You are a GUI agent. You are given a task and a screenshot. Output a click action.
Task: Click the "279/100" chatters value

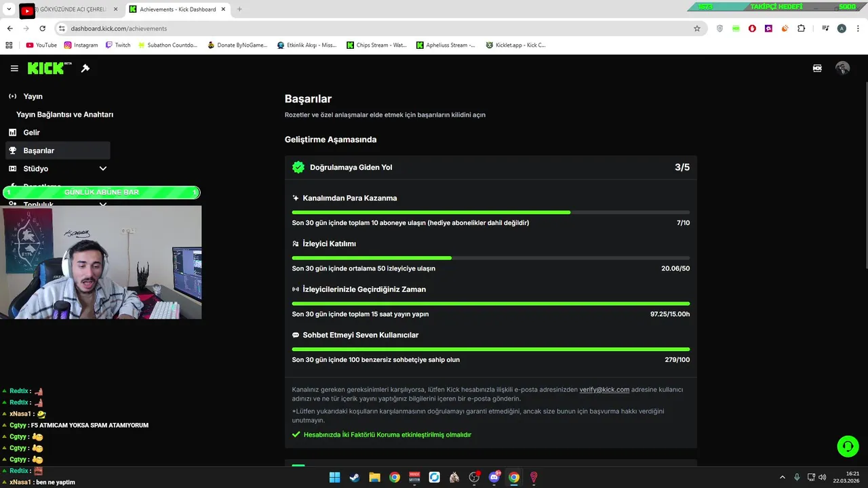point(677,360)
